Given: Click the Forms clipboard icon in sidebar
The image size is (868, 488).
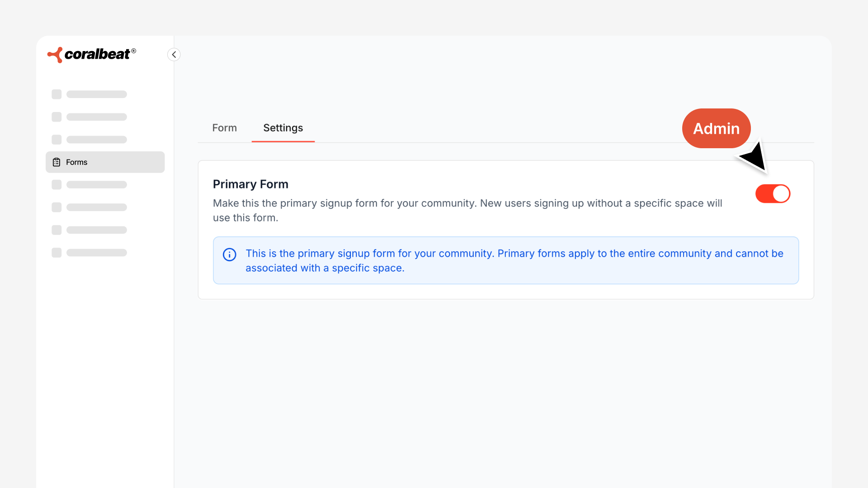Looking at the screenshot, I should tap(57, 162).
